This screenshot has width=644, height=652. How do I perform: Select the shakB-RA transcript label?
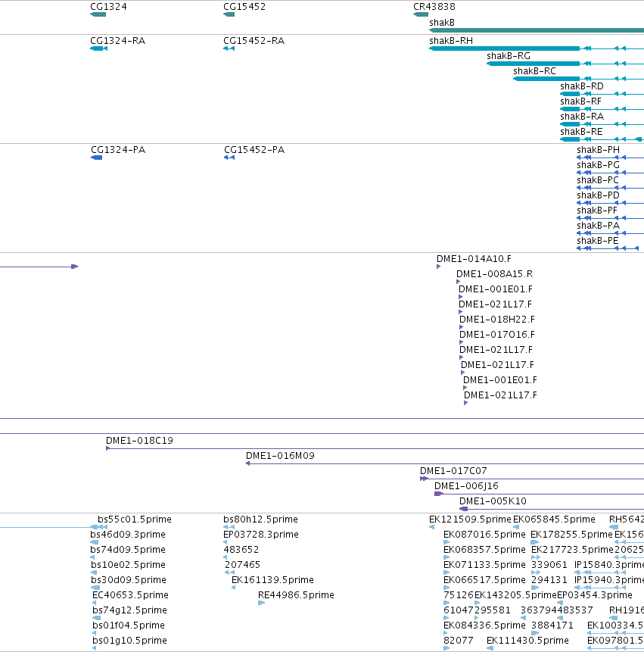coord(582,117)
